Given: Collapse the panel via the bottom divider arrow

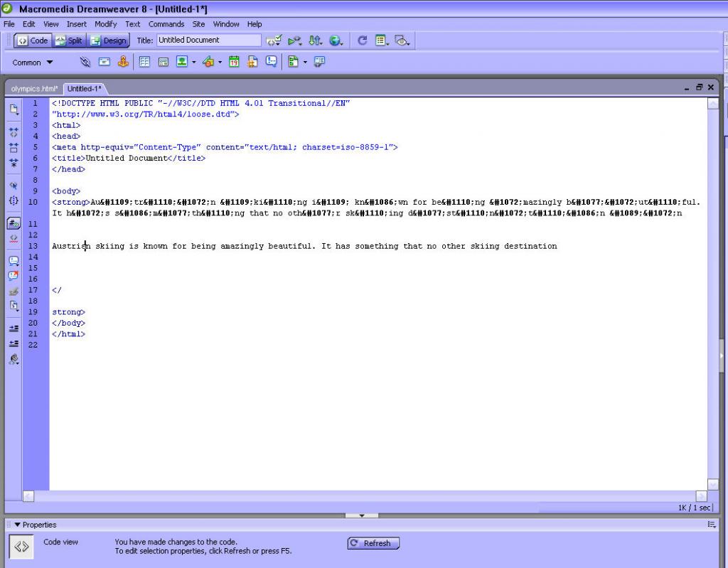Looking at the screenshot, I should [x=362, y=515].
